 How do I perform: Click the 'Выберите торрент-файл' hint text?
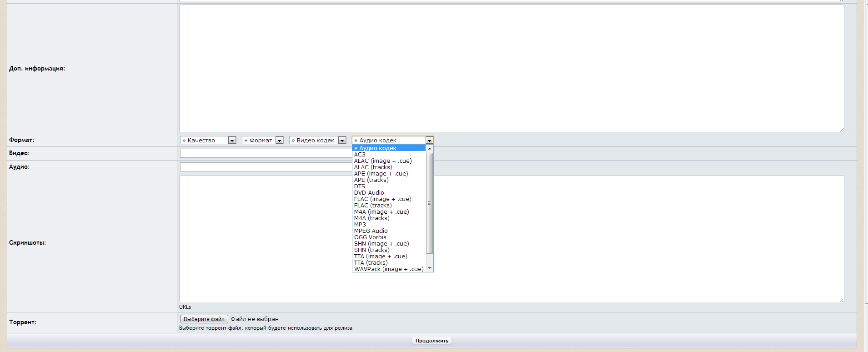266,328
